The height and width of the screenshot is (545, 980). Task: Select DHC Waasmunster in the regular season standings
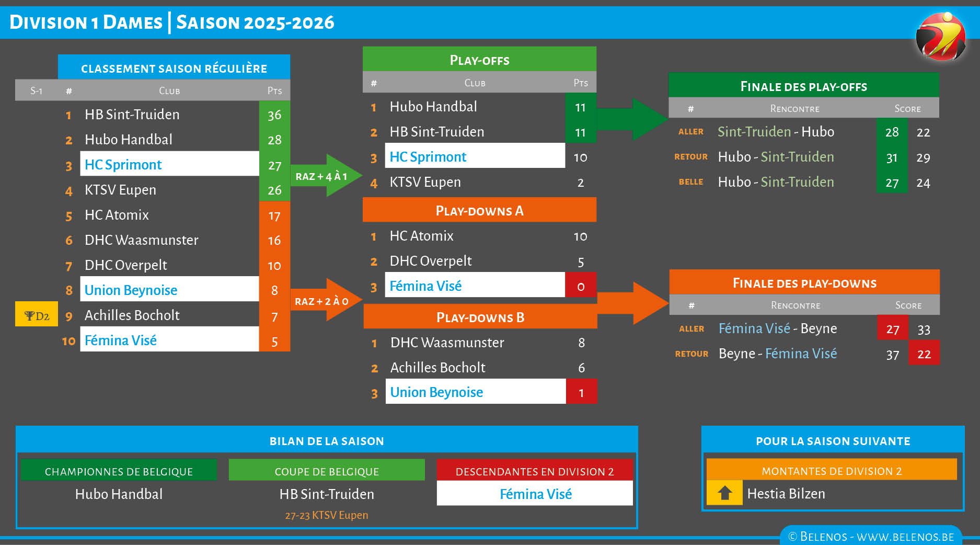click(x=142, y=240)
